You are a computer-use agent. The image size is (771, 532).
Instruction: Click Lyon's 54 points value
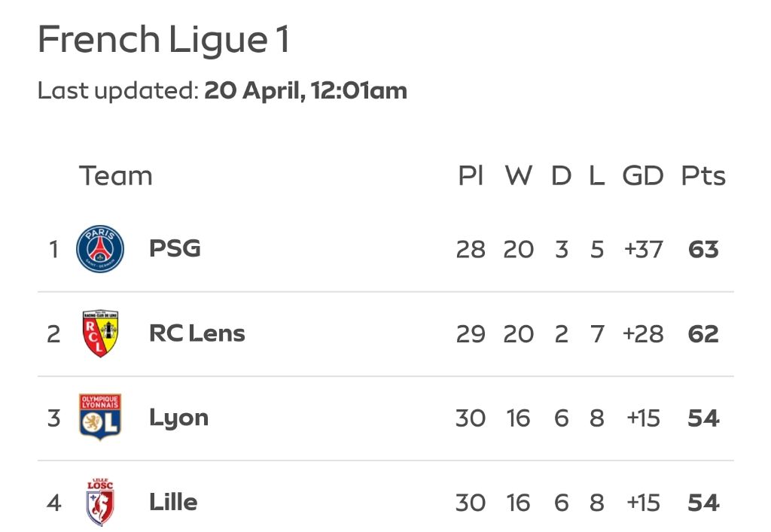703,418
